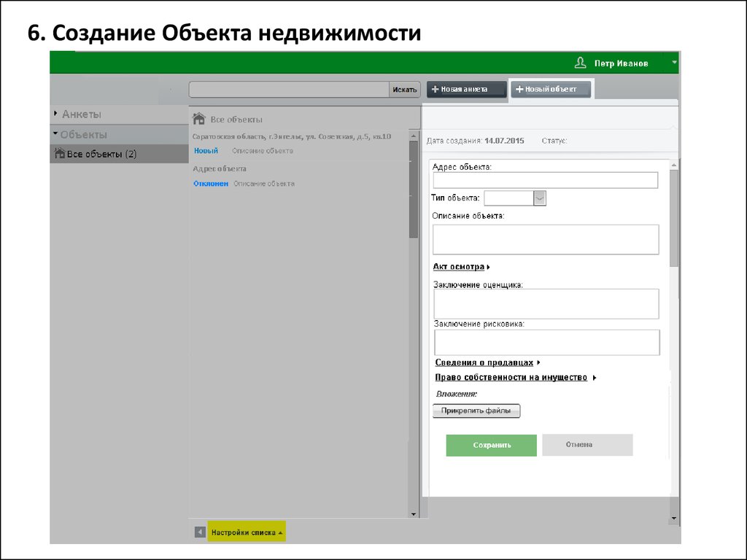Screen dimensions: 747x560
Task: Select Все объекты (2) in sidebar
Action: [101, 154]
